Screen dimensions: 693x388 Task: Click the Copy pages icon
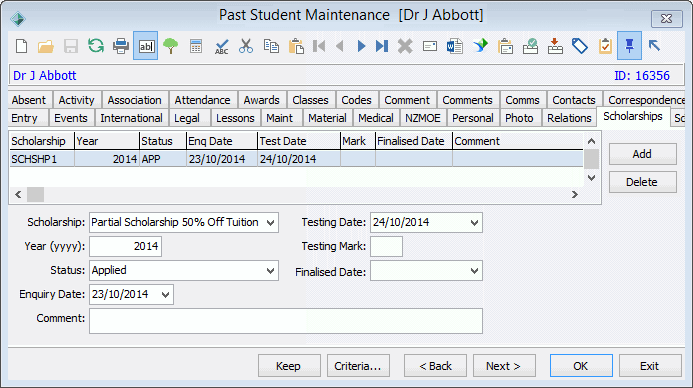click(271, 46)
